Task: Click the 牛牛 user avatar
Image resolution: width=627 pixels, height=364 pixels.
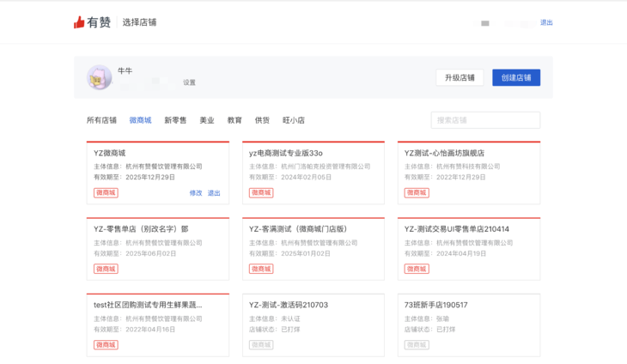Action: [99, 78]
